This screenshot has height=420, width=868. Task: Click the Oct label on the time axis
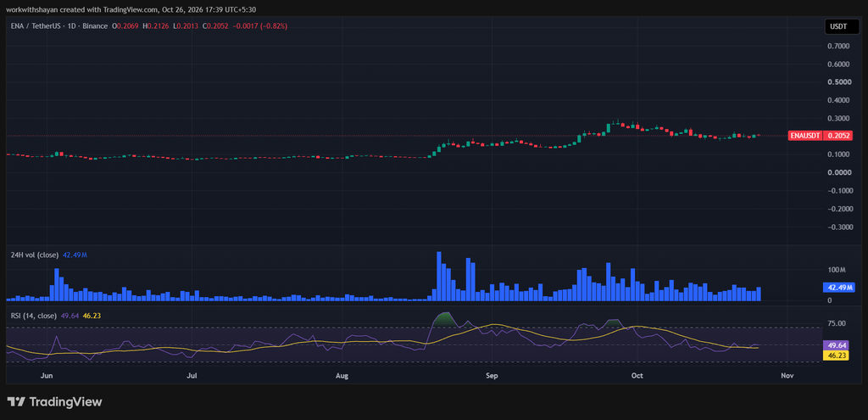[637, 376]
